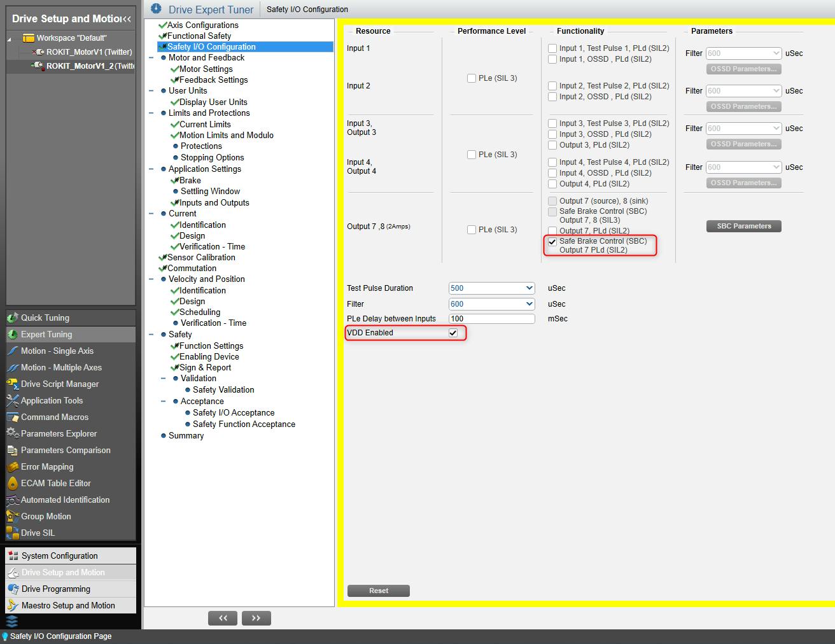Screen dimensions: 835x644
Task: Select Safety I/O Acceptance in tree
Action: coord(234,412)
